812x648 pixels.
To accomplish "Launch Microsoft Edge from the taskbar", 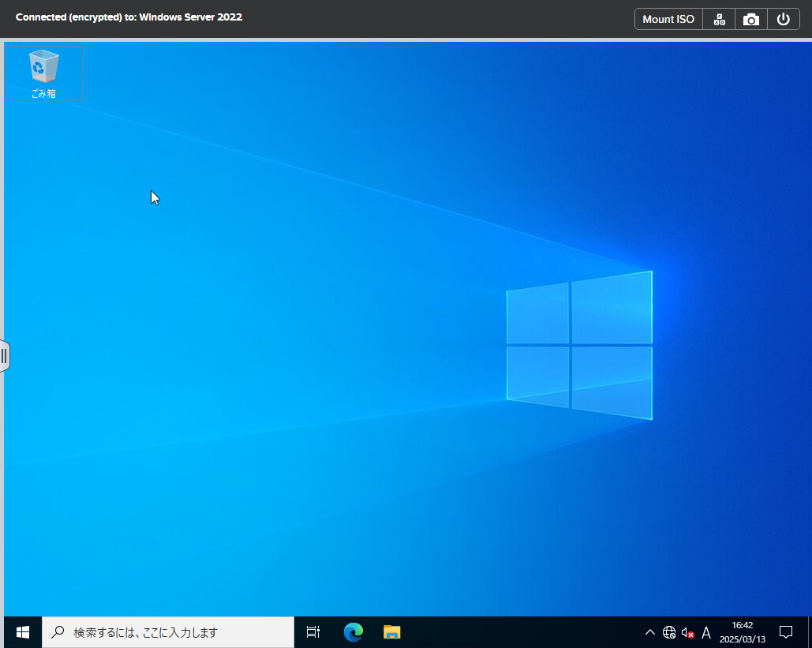I will [354, 632].
